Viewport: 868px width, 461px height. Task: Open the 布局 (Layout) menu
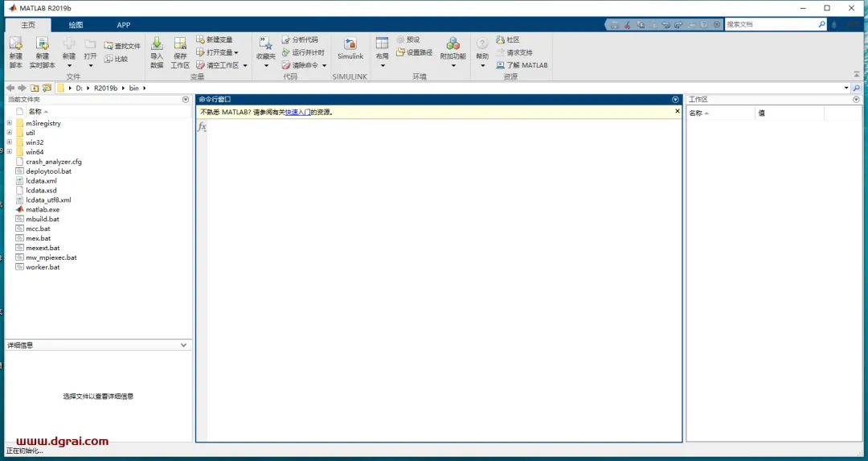coord(382,52)
